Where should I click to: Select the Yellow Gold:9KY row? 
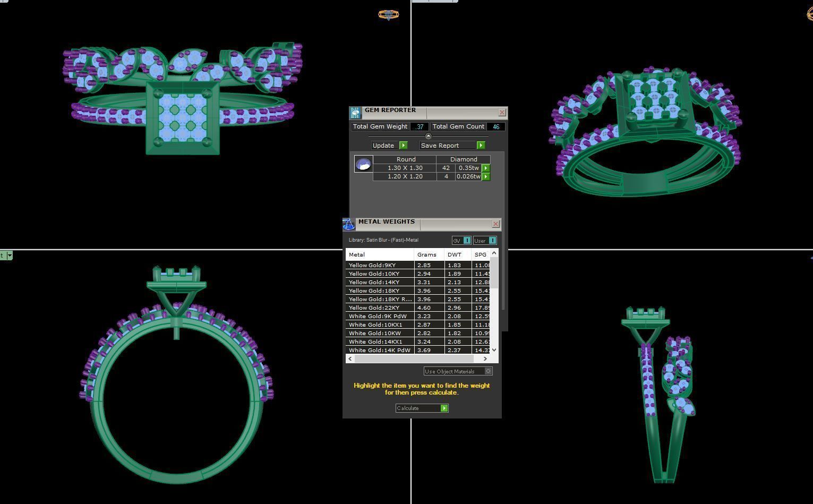(x=417, y=266)
